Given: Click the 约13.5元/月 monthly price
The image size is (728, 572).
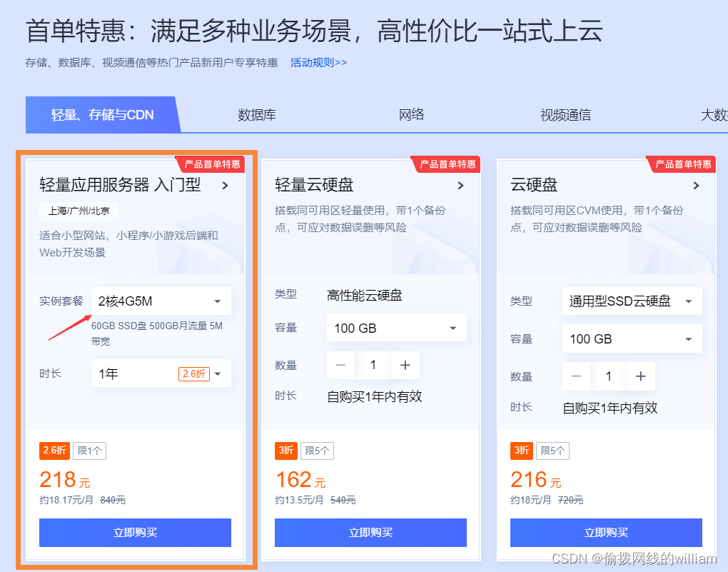Looking at the screenshot, I should [x=299, y=501].
